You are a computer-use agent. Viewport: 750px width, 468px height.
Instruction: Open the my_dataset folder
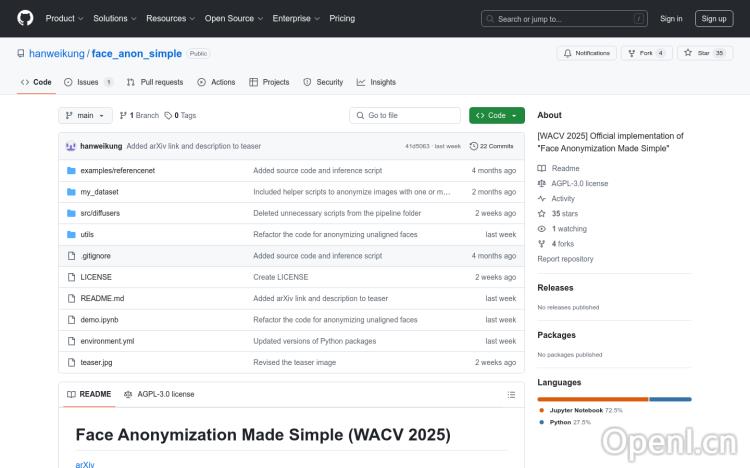click(99, 191)
